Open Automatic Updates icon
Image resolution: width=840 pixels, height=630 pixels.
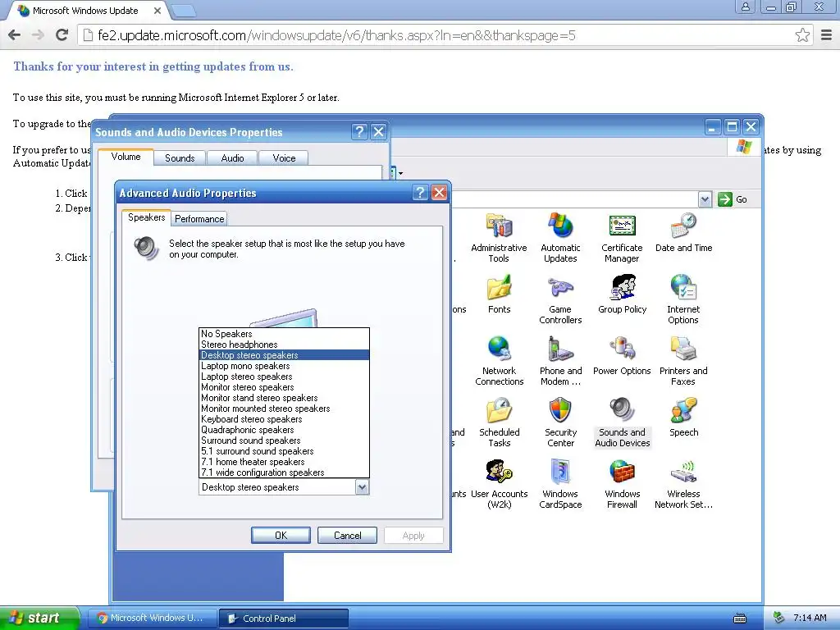point(560,238)
